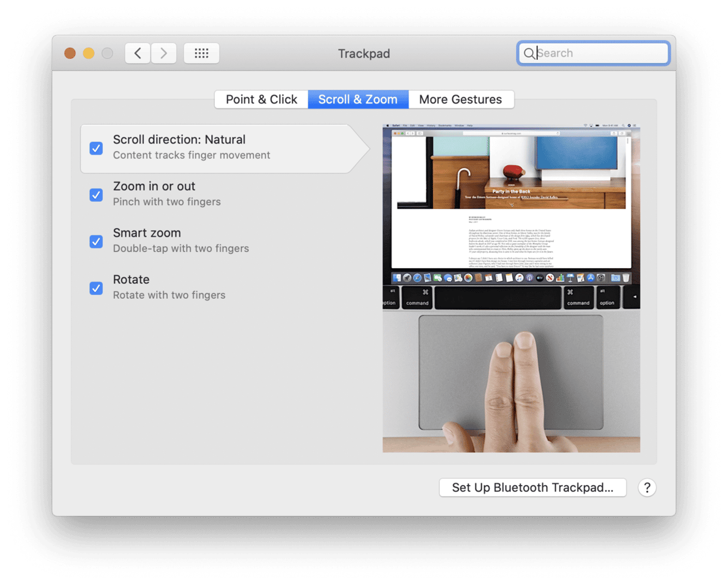The height and width of the screenshot is (585, 728).
Task: Focus the Search text field
Action: 599,53
